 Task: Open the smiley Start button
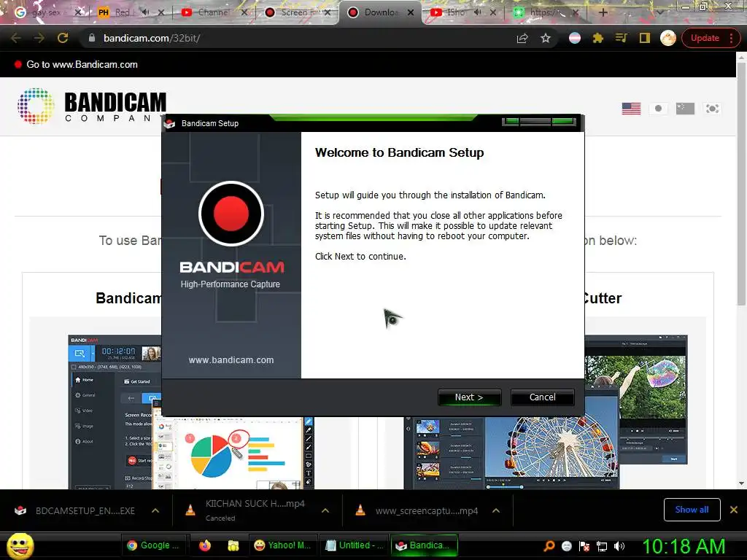point(20,545)
